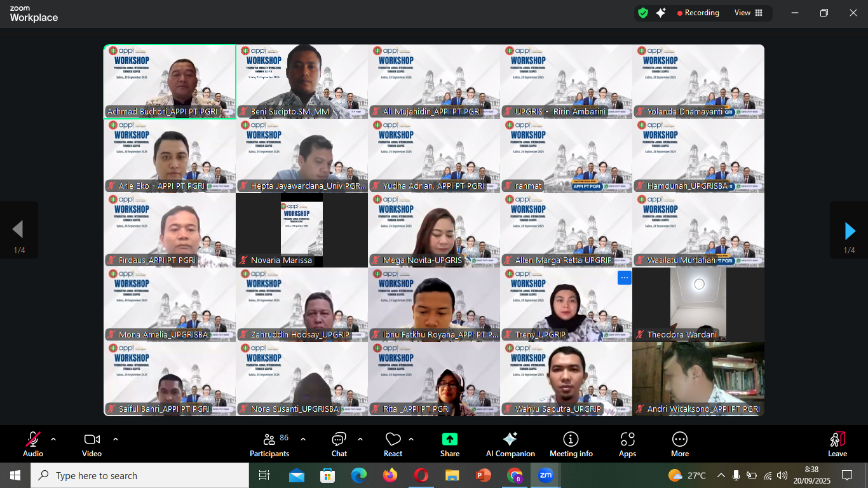
Task: Open the Participants panel
Action: (x=269, y=444)
